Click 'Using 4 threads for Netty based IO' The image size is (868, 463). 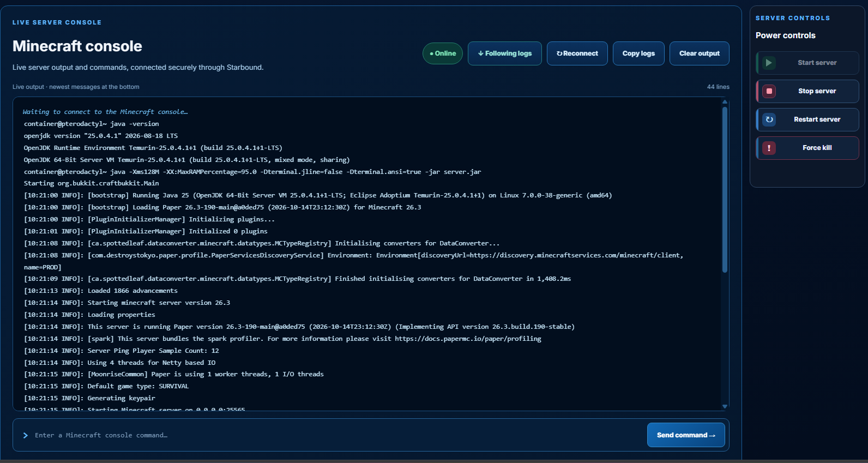[x=120, y=363]
